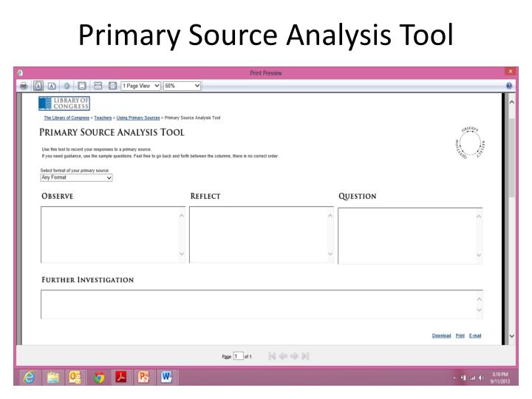
Task: Go to previous page arrow
Action: point(283,356)
